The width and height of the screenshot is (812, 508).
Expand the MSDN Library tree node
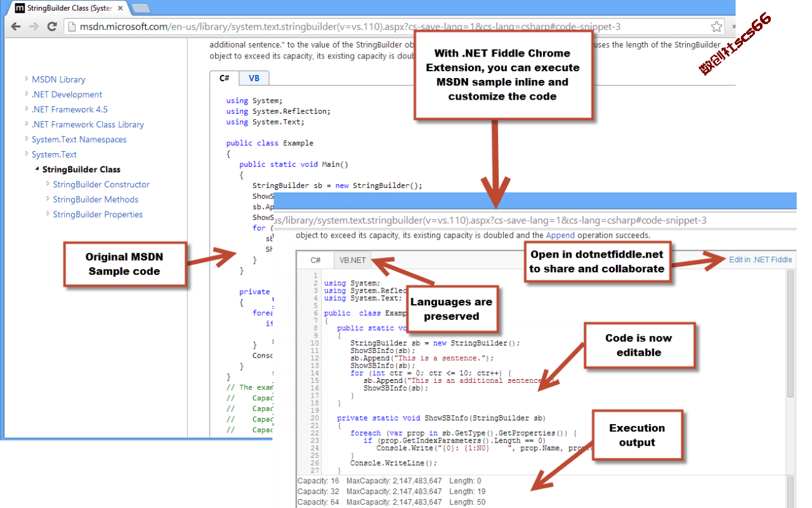27,79
